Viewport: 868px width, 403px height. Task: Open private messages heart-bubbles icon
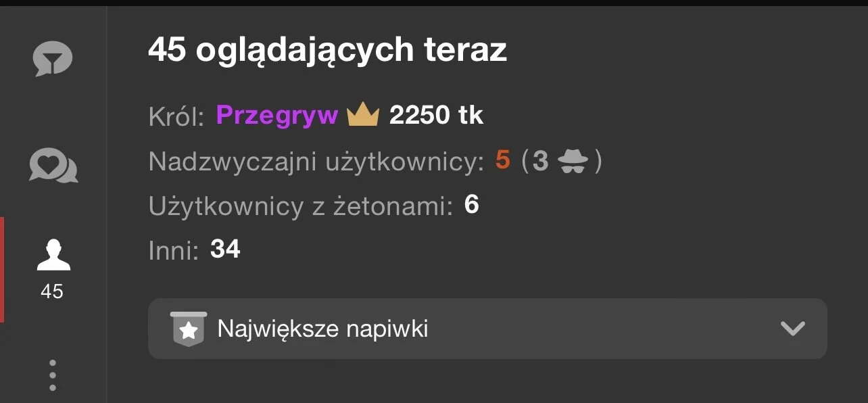tap(53, 165)
